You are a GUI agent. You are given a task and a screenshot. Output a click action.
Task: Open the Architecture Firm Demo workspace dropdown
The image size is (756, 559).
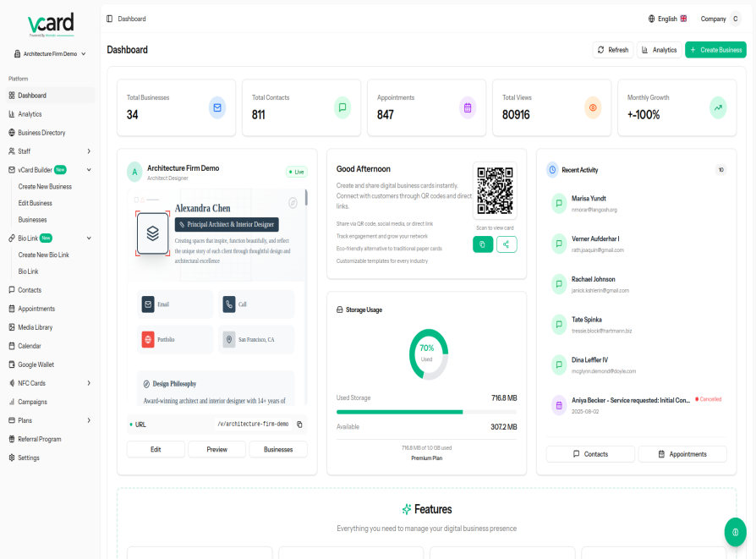tap(51, 54)
